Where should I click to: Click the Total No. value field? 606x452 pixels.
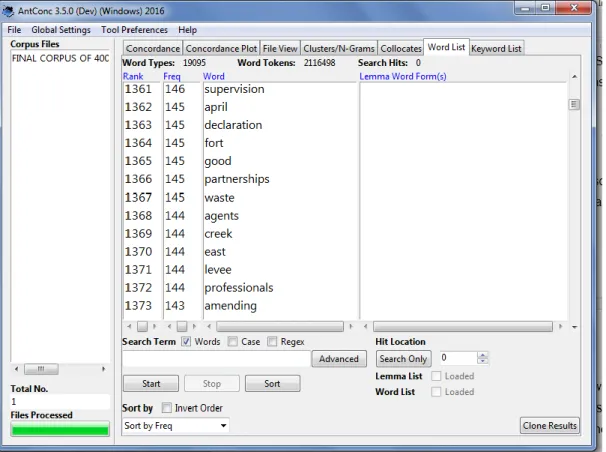60,402
